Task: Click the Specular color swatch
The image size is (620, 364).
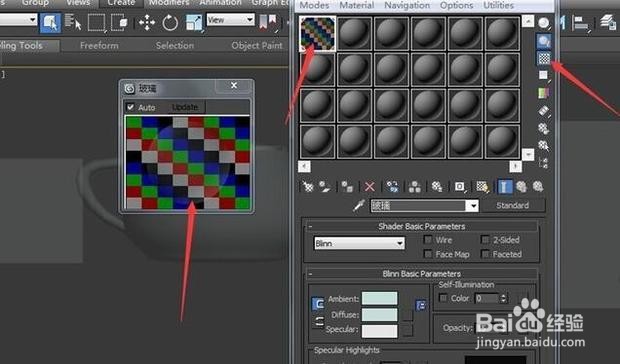Action: (x=380, y=331)
